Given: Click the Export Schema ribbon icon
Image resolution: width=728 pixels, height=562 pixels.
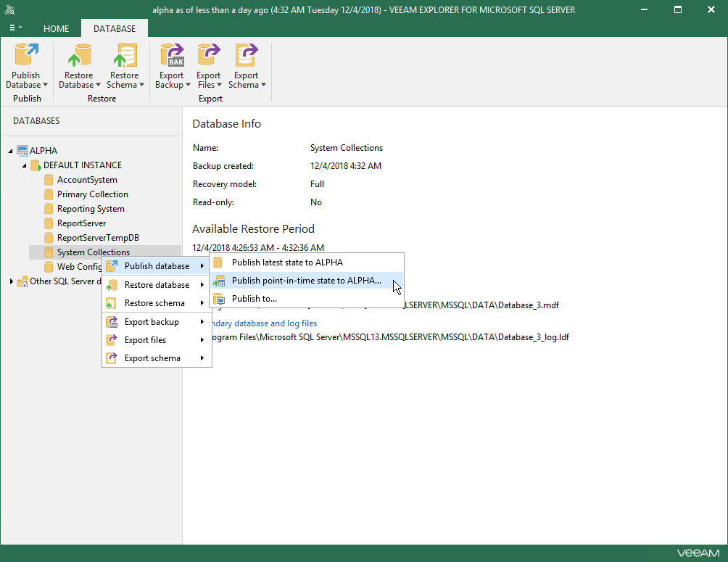Looking at the screenshot, I should [246, 55].
